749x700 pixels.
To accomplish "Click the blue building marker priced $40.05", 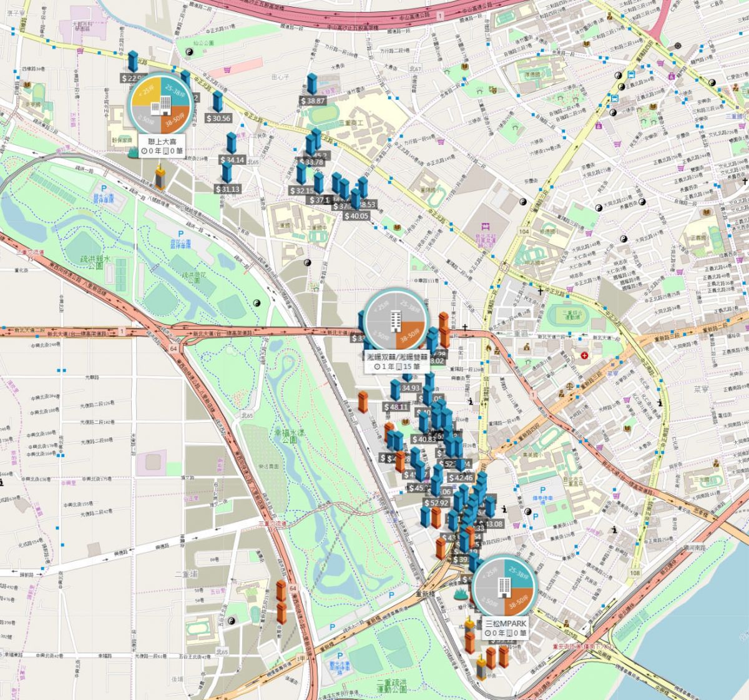I will click(x=356, y=200).
